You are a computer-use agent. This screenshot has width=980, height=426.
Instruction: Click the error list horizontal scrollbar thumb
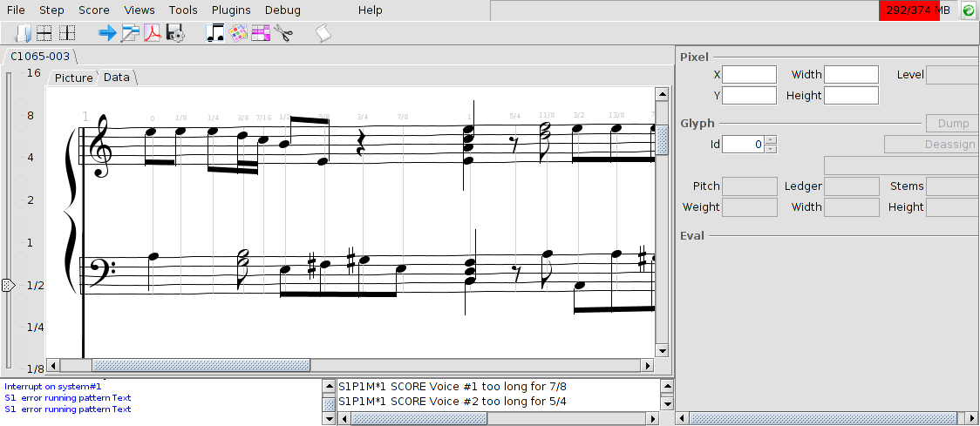(419, 418)
